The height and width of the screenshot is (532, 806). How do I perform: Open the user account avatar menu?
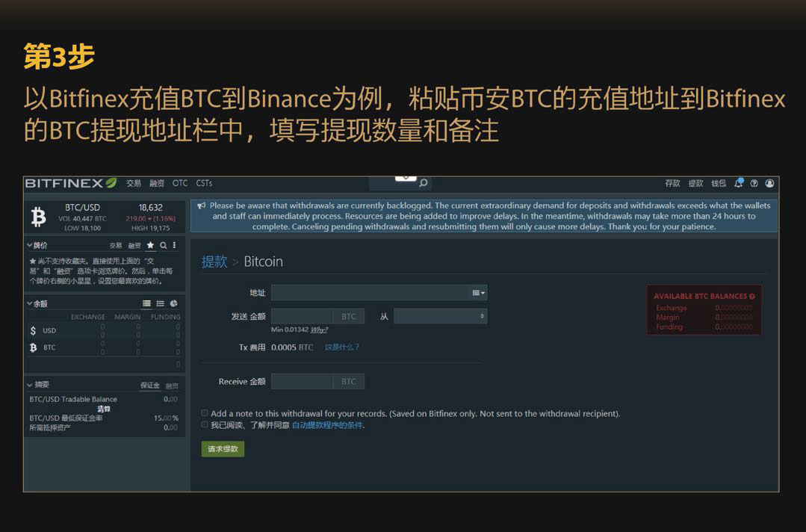click(x=769, y=184)
